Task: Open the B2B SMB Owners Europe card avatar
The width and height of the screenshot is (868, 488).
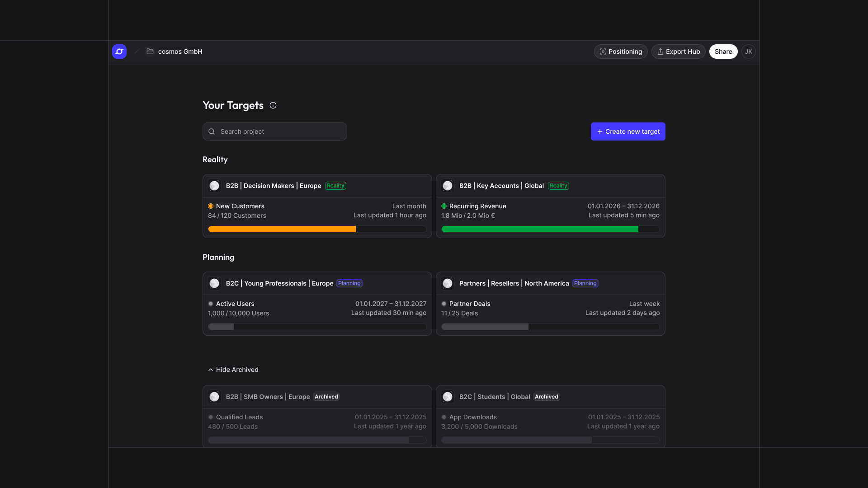Action: (214, 397)
